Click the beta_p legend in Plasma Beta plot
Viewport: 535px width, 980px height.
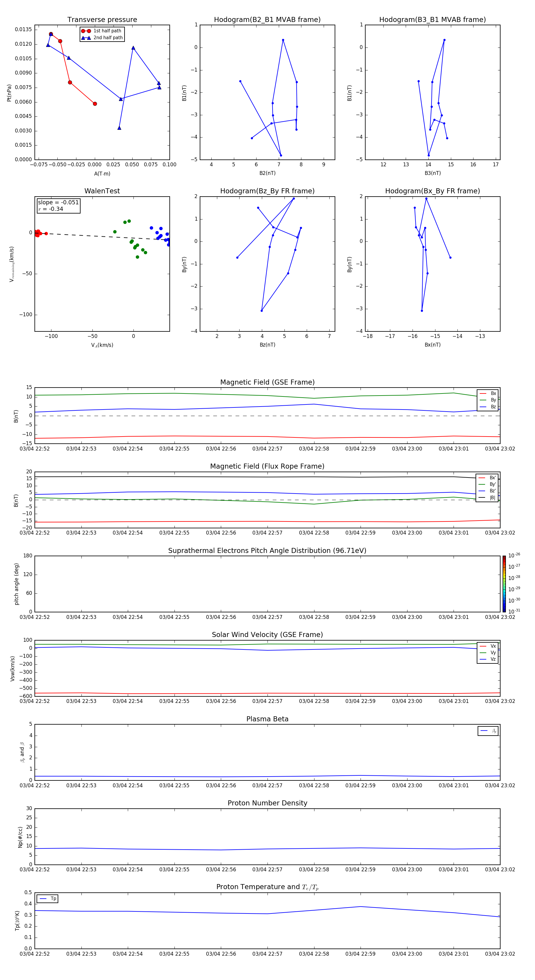point(488,731)
